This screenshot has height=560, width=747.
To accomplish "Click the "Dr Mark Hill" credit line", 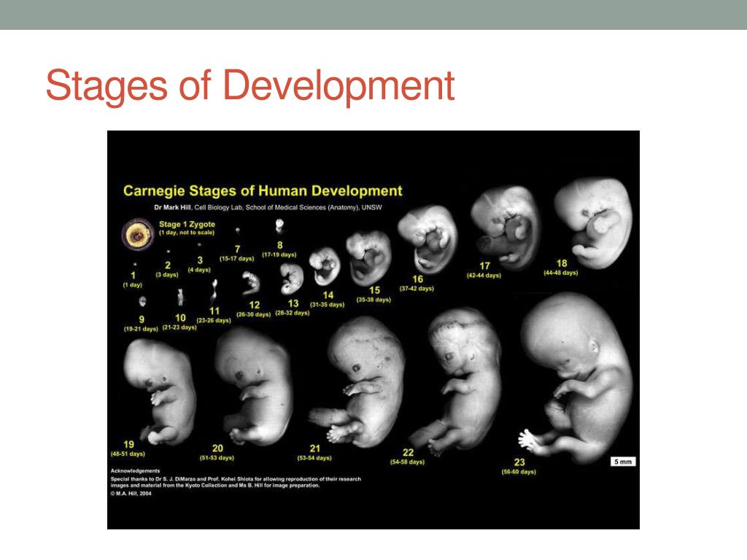I will coord(268,208).
